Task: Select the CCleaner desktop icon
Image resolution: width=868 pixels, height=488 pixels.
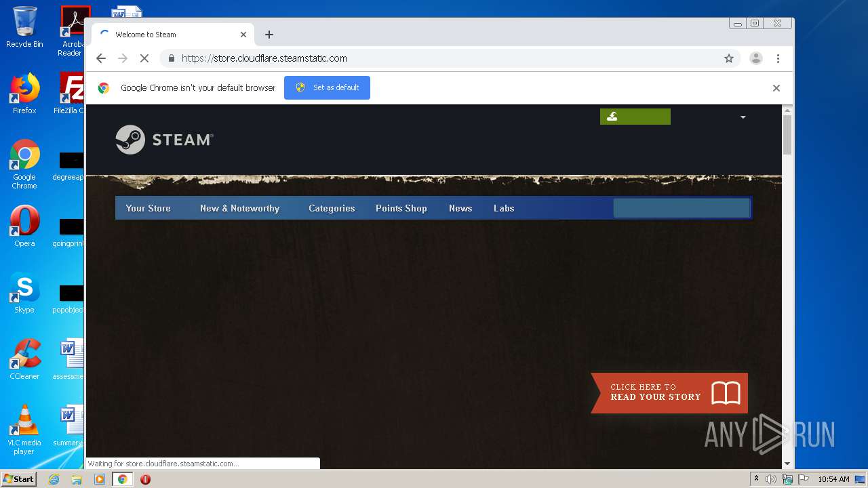Action: 24,359
